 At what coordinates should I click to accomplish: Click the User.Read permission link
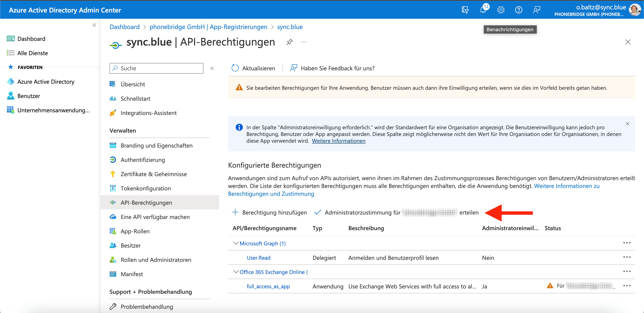point(258,258)
